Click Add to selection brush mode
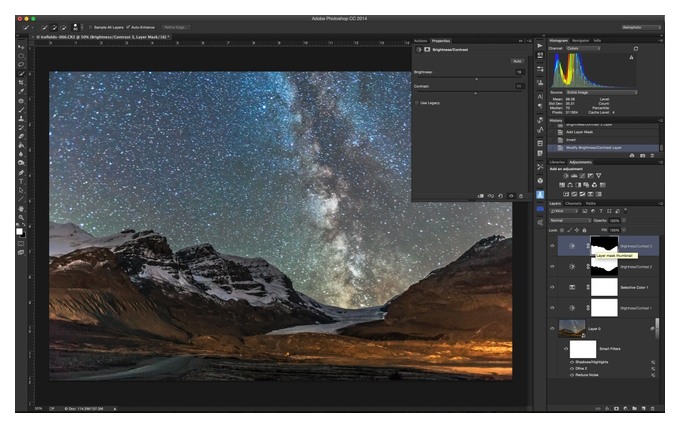Screen dimensions: 680x428 coord(54,27)
